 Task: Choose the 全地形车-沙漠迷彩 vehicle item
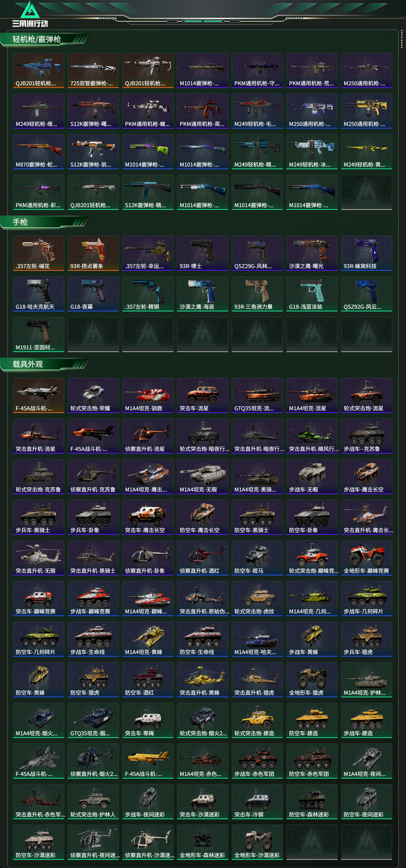pos(257,842)
